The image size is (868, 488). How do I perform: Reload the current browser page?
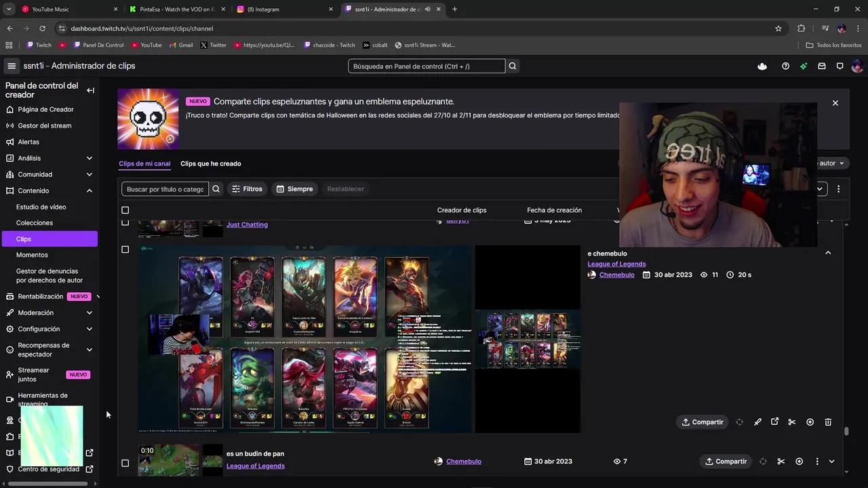[x=42, y=28]
